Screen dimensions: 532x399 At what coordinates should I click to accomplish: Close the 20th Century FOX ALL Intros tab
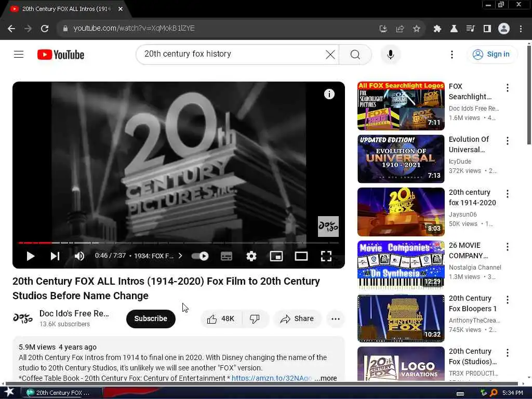pyautogui.click(x=121, y=9)
